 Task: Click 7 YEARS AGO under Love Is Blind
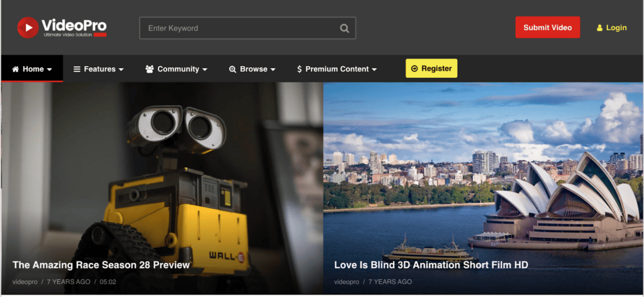click(x=390, y=282)
